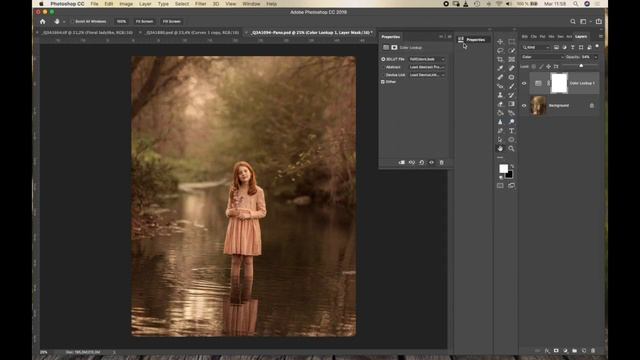Image resolution: width=640 pixels, height=360 pixels.
Task: Open Load DeviceLink Profile dropdown
Action: 427,75
